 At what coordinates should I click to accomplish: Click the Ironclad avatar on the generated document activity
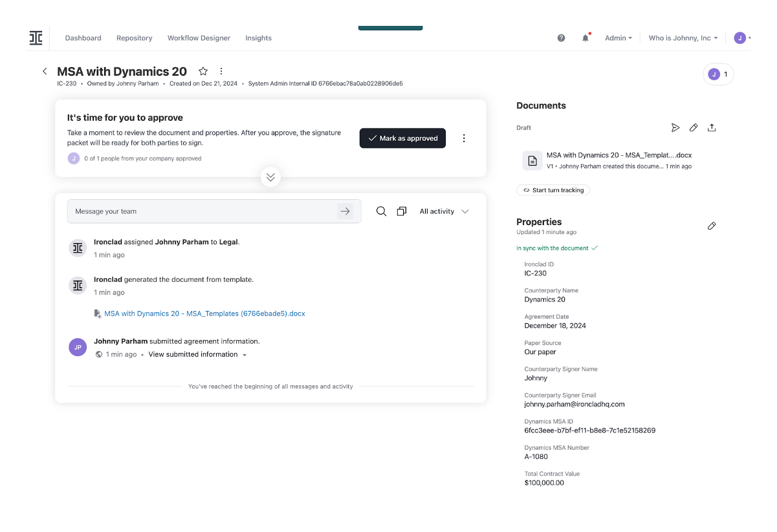78,285
